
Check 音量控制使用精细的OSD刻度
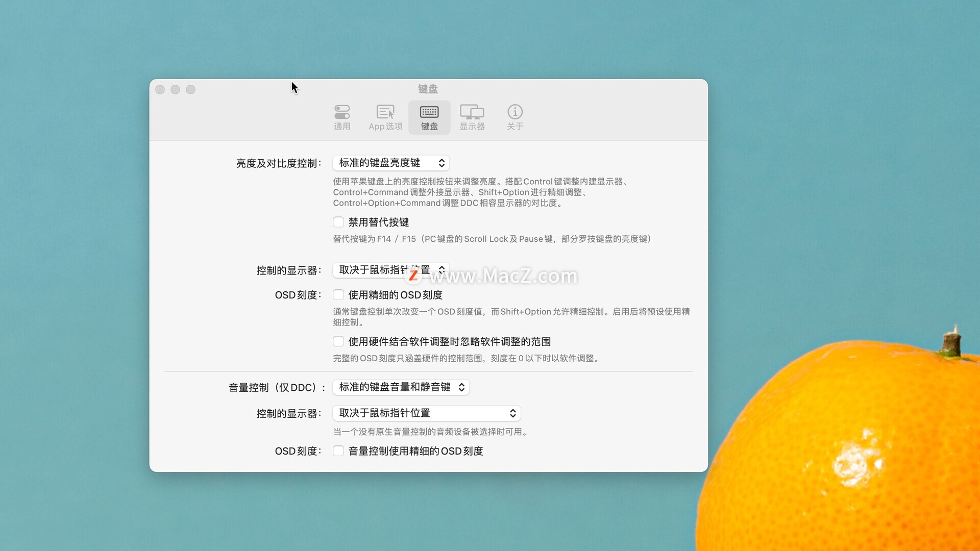338,450
